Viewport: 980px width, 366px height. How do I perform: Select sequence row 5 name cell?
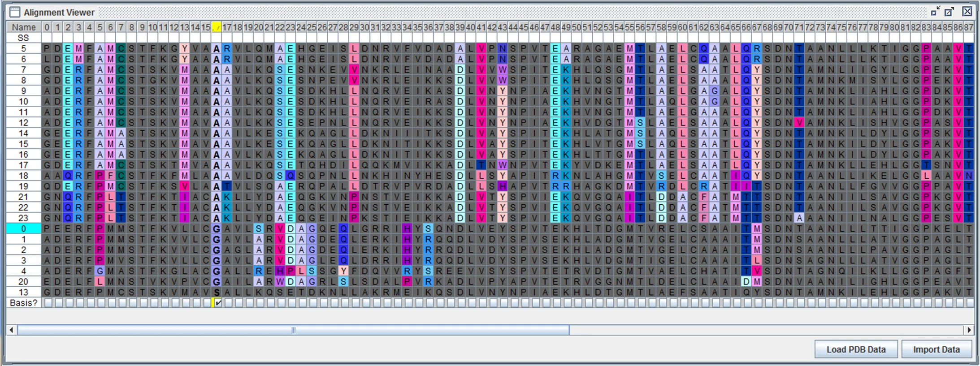pos(24,48)
